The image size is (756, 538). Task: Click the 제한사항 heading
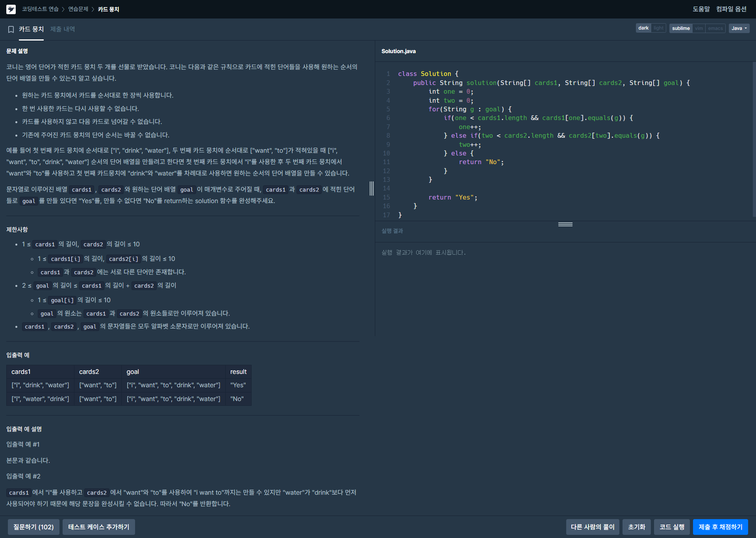click(17, 229)
